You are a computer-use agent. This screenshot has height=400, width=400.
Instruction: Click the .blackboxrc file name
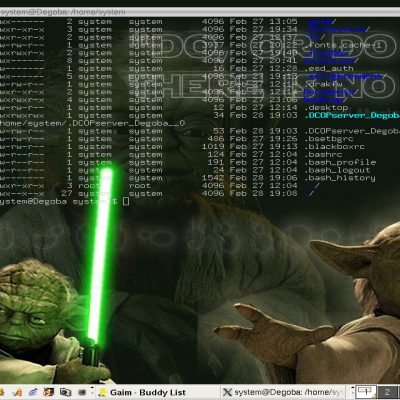pyautogui.click(x=335, y=147)
